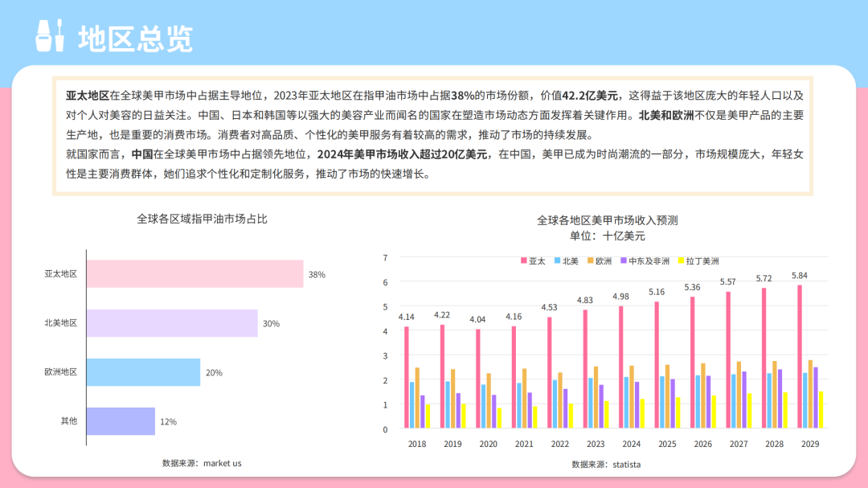This screenshot has width=868, height=488.
Task: Click the 12% data label
Action: [168, 422]
